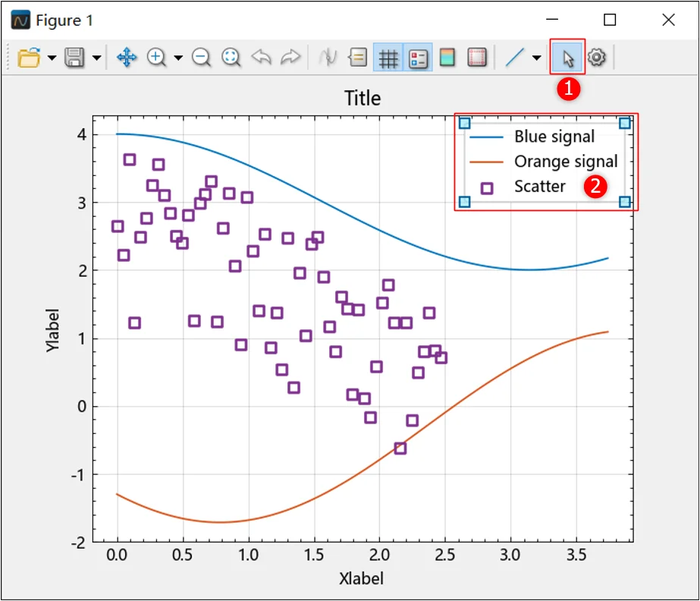This screenshot has height=601, width=700.
Task: Expand the line drawing tool dropdown arrow
Action: pyautogui.click(x=537, y=58)
